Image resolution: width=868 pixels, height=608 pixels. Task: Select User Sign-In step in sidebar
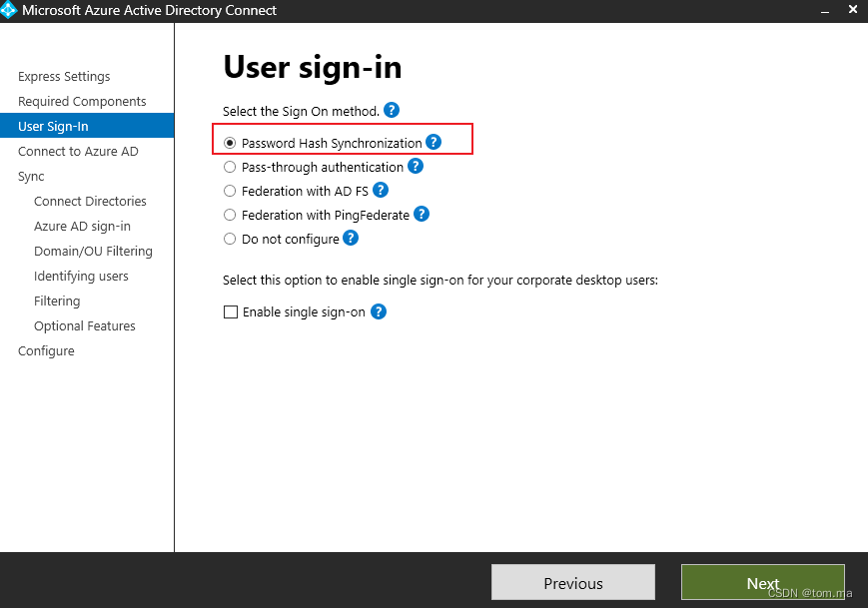[87, 126]
